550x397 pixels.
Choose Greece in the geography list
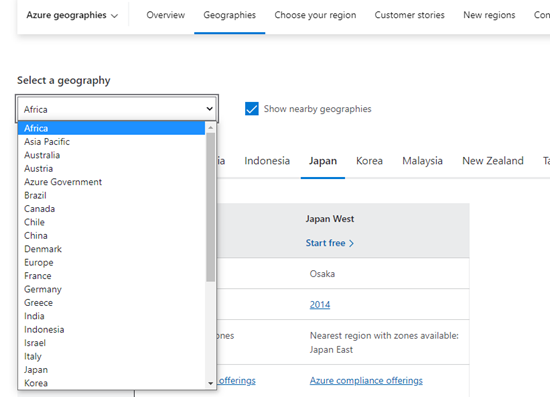[111, 303]
